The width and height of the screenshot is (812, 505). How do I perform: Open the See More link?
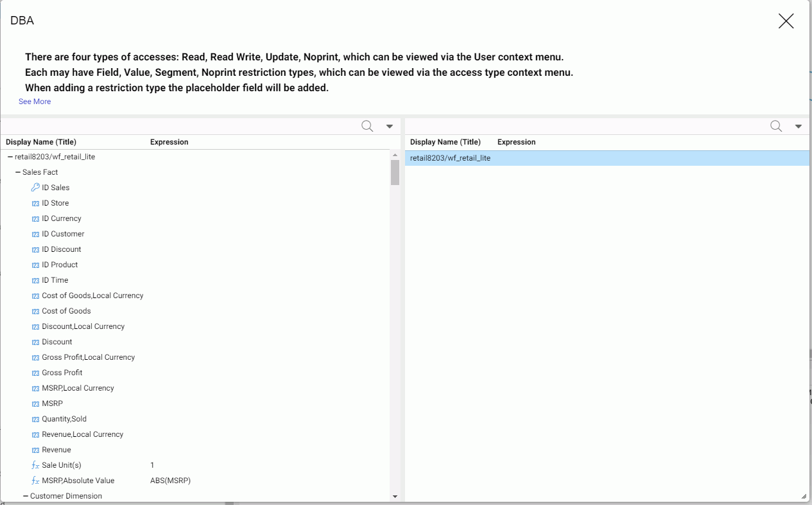(35, 102)
